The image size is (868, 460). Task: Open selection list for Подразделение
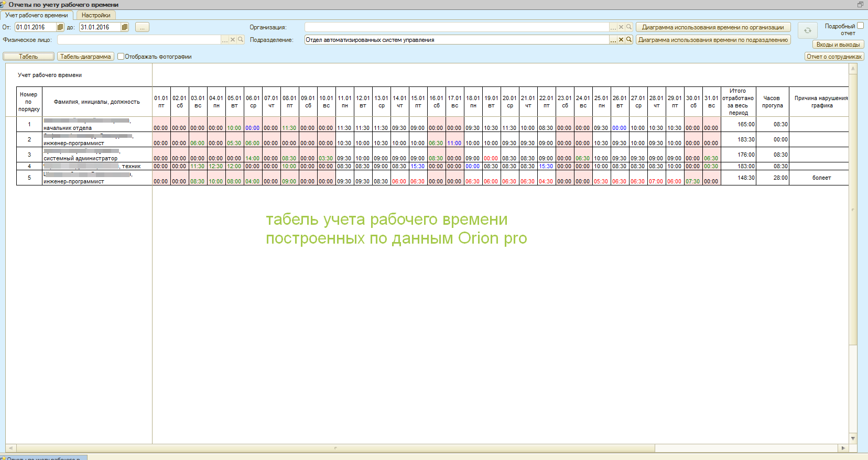(x=613, y=40)
